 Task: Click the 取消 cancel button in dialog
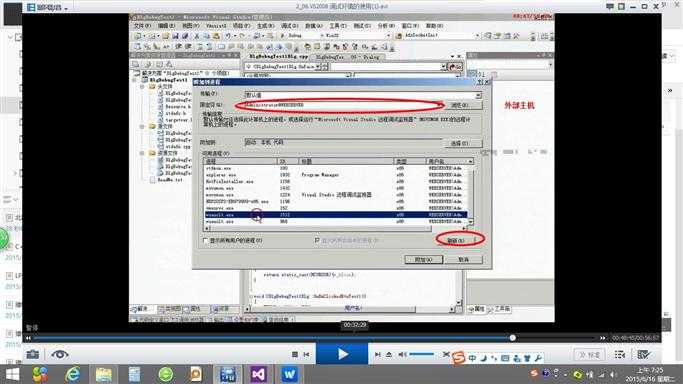tap(464, 259)
